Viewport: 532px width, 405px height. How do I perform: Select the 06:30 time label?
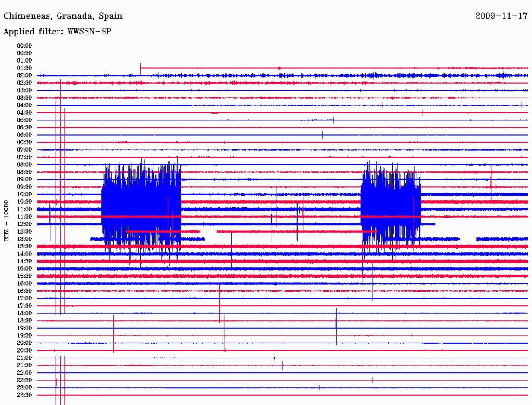[x=24, y=142]
